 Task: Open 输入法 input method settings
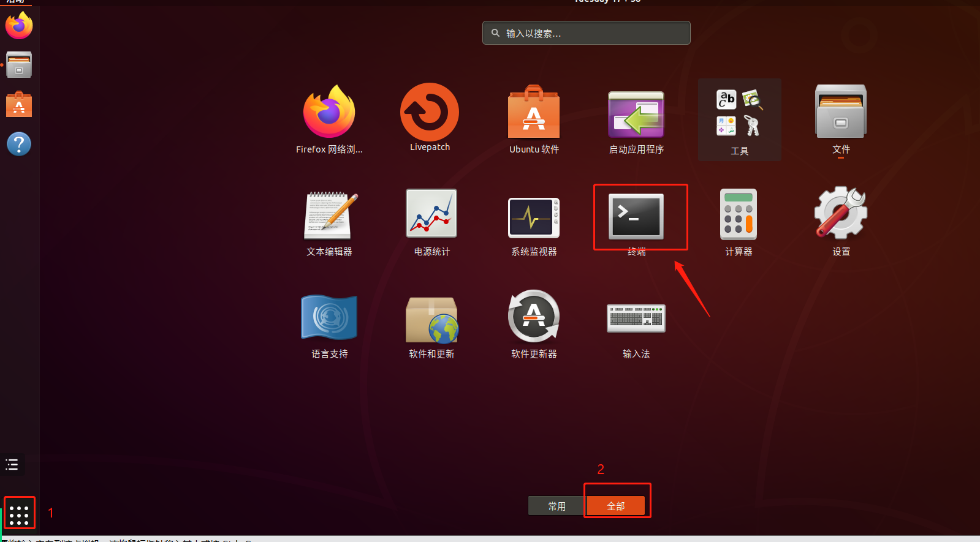(636, 318)
